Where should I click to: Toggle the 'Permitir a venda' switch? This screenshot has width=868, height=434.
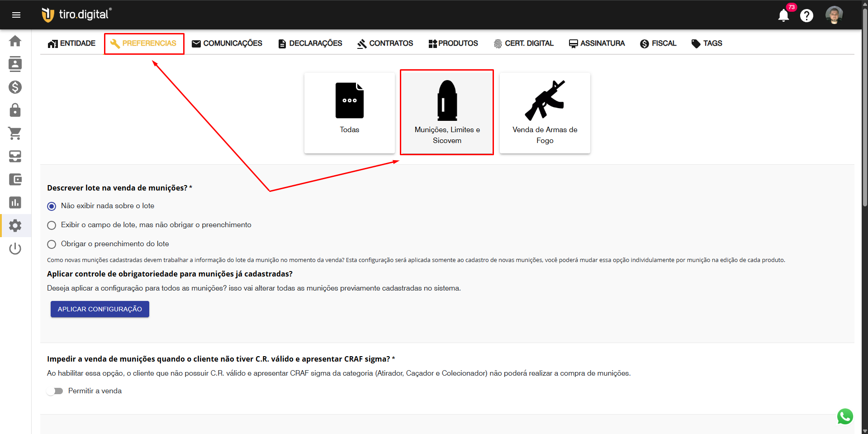(x=55, y=391)
